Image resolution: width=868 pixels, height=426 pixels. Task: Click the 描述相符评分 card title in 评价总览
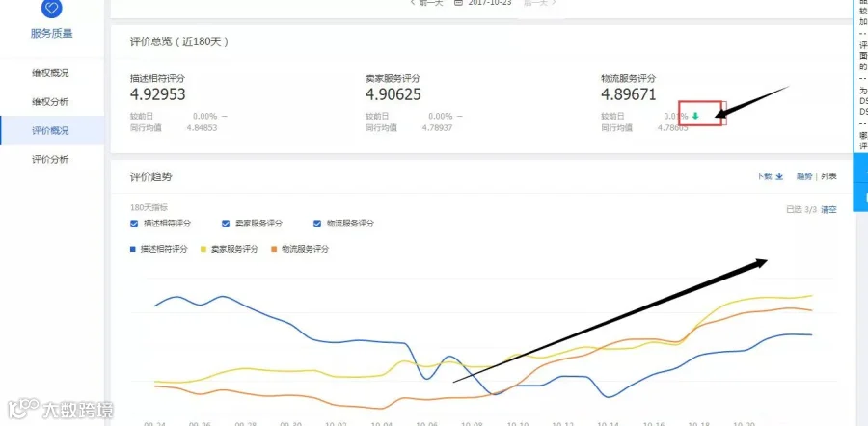[x=158, y=79]
